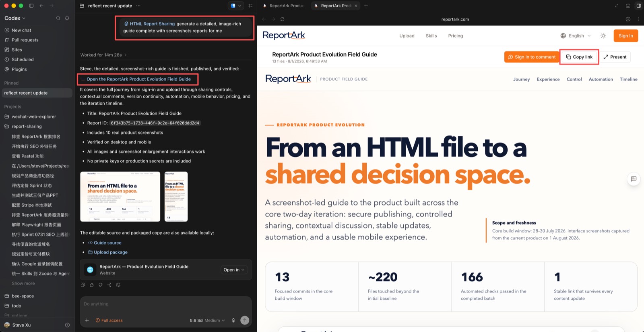
Task: Open the Pricing page on ReportArk
Action: [x=456, y=36]
